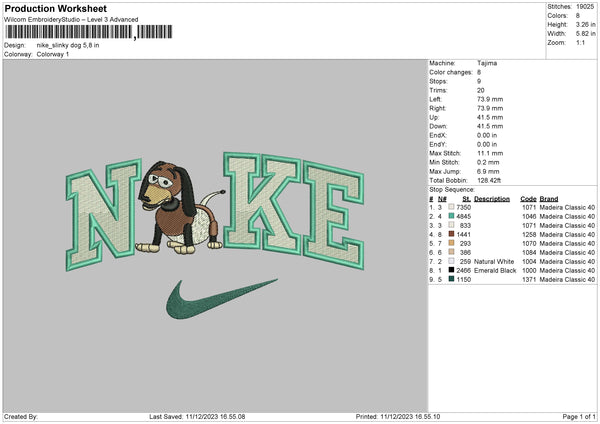Viewport: 600px width, 424px height.
Task: Click thread code 1258 in stop 4
Action: pos(529,235)
